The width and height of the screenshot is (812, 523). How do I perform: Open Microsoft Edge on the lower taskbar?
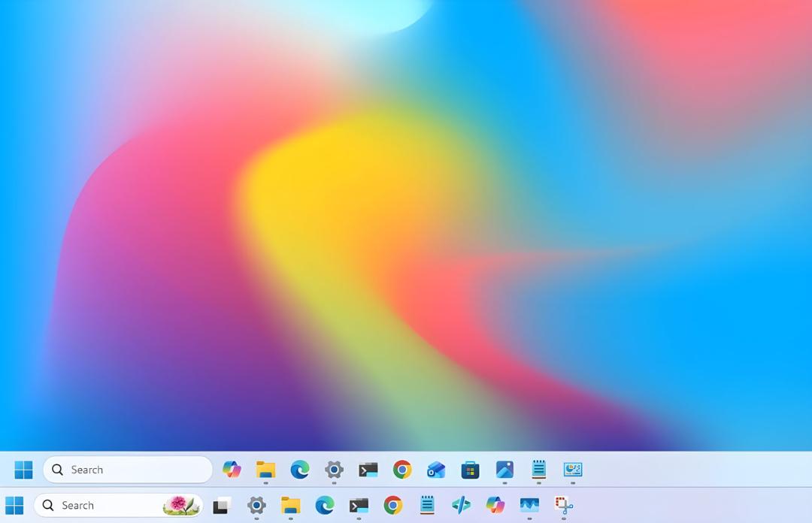pos(325,505)
